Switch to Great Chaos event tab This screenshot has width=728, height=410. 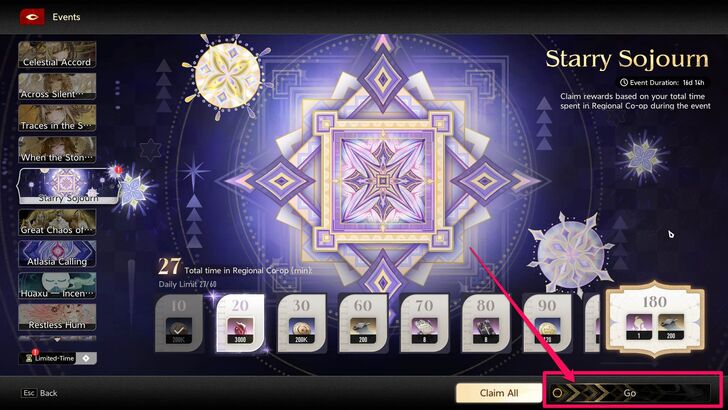(57, 222)
